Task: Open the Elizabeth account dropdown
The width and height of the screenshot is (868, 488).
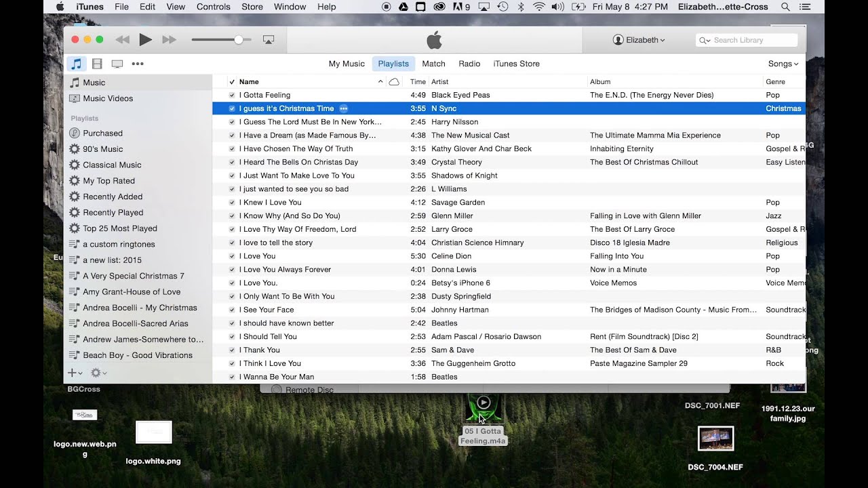Action: (x=639, y=40)
